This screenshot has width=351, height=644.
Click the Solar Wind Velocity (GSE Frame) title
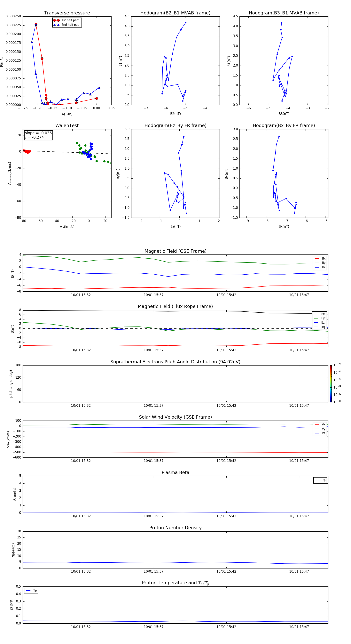point(175,417)
